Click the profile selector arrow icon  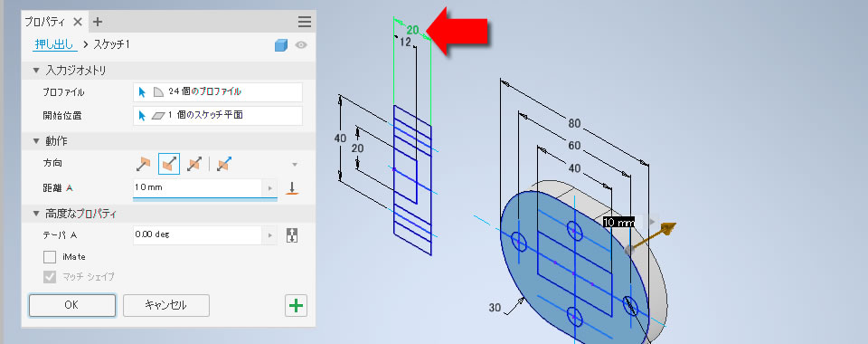tap(142, 92)
